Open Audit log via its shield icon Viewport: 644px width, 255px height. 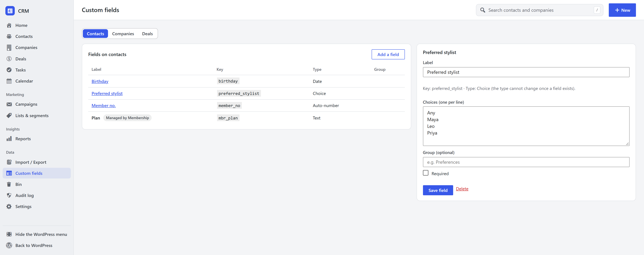9,195
